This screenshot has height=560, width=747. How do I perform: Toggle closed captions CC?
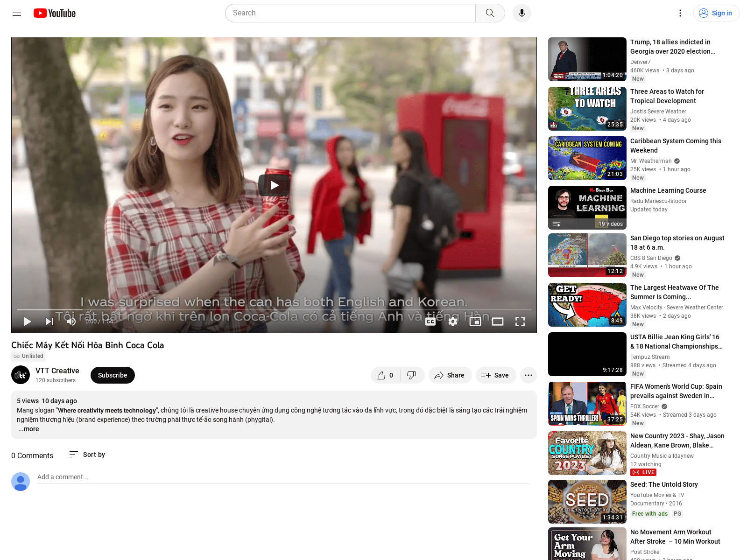(430, 321)
